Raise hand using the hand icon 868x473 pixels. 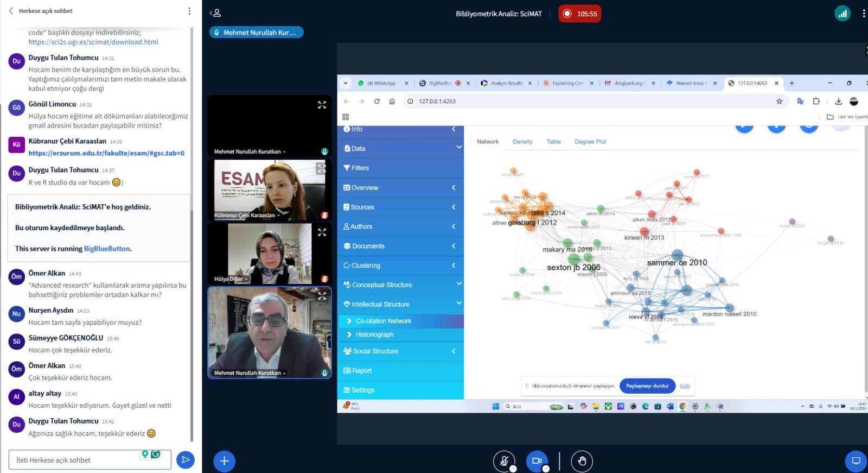pyautogui.click(x=582, y=461)
